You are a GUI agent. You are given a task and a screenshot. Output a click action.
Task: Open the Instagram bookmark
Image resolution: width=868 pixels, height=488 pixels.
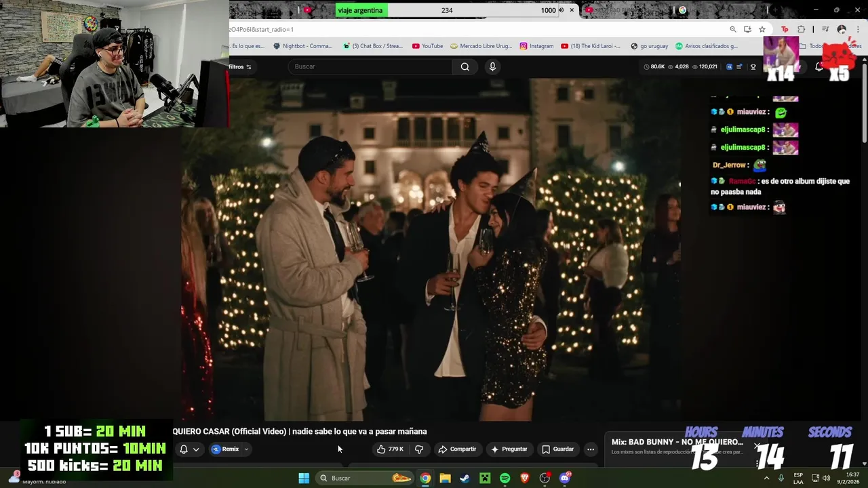coord(536,46)
